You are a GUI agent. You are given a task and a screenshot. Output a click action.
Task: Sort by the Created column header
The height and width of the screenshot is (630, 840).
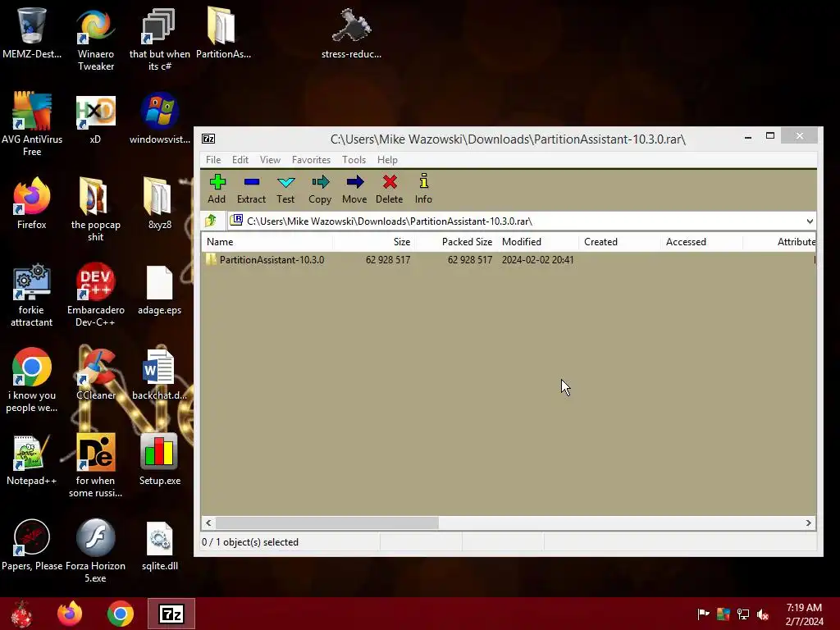point(620,242)
